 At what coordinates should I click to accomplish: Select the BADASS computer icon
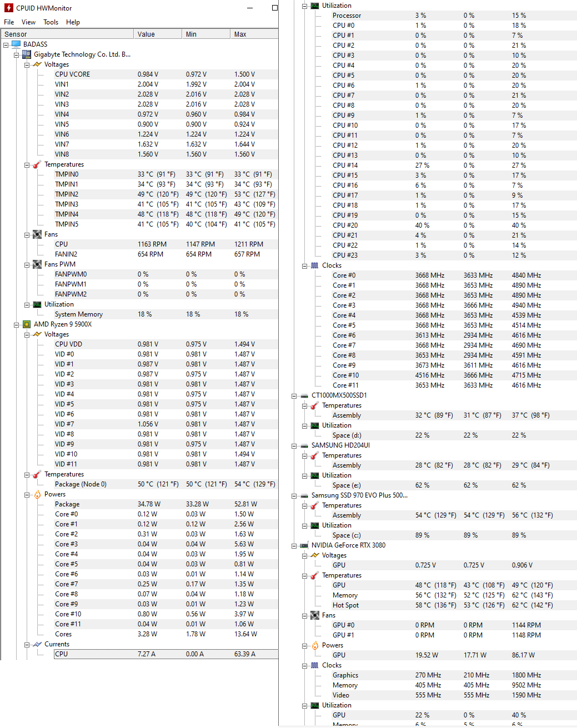click(16, 44)
